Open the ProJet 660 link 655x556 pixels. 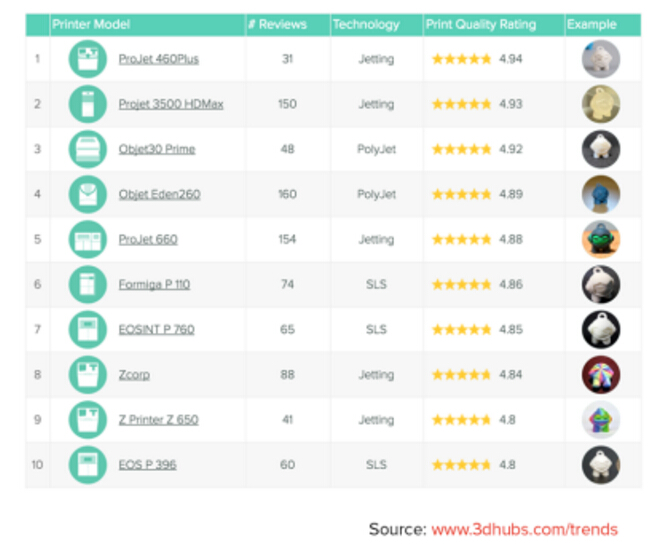[x=148, y=240]
